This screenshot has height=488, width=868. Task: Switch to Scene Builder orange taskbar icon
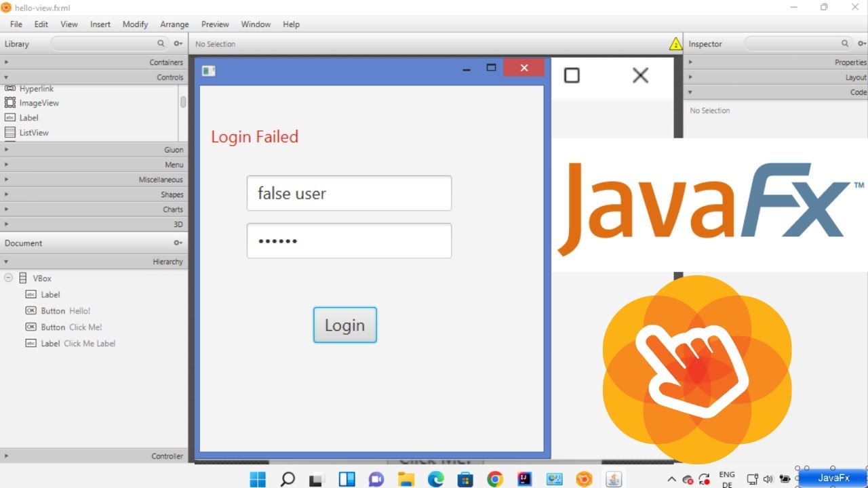[x=583, y=479]
